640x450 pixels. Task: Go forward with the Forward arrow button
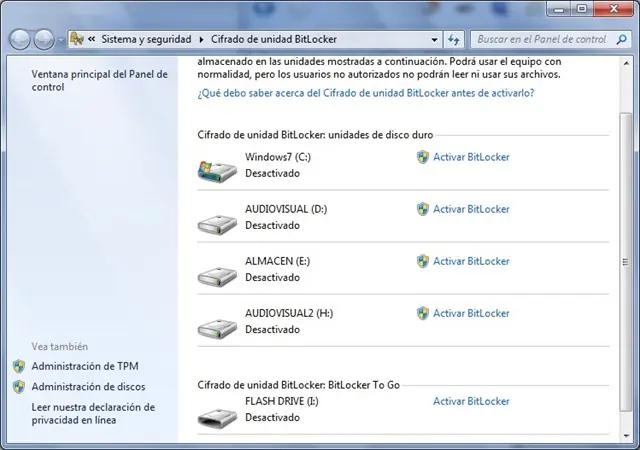44,40
